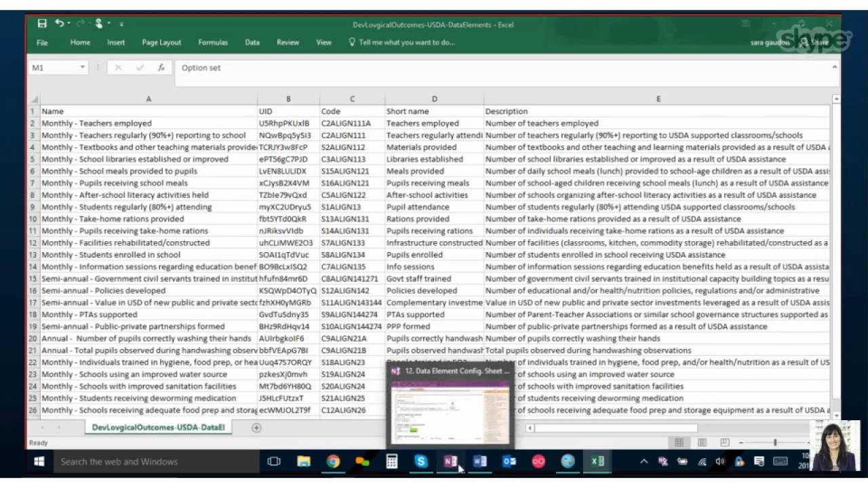
Task: Add a new sheet with plus icon
Action: click(256, 428)
